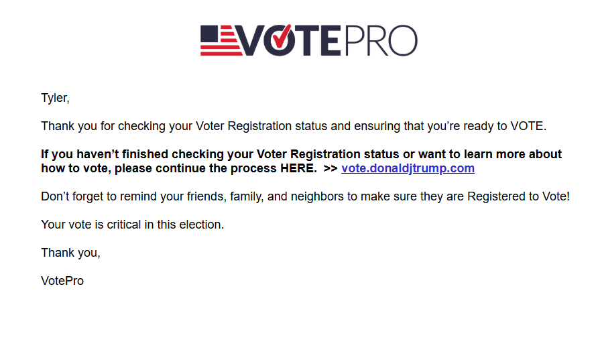The image size is (600, 364).
Task: Click the capitalized word VOTE ending the first paragraph
Action: 529,126
